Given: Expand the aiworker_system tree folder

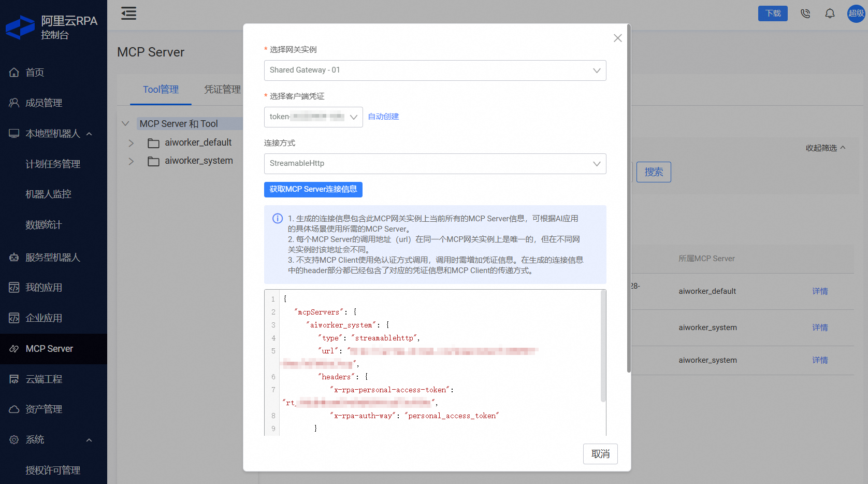Looking at the screenshot, I should pos(131,162).
